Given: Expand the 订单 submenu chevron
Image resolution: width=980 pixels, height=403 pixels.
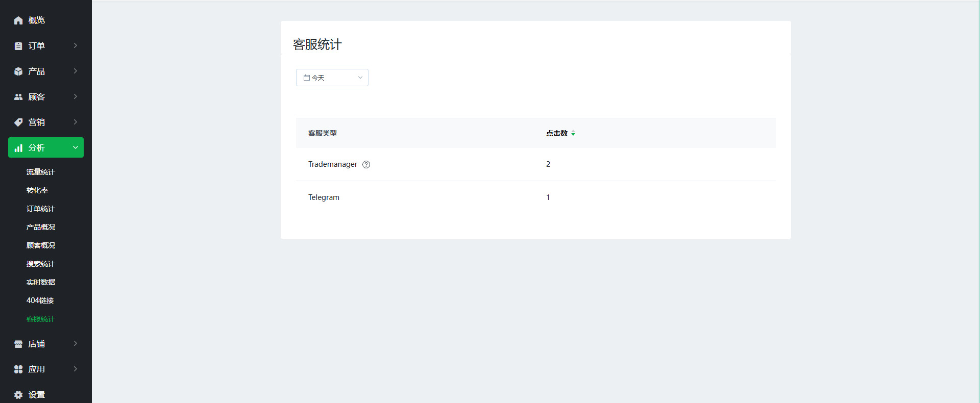Looking at the screenshot, I should click(76, 45).
